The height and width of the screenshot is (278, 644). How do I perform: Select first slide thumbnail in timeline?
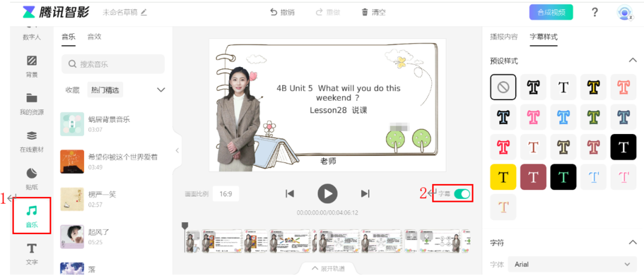pyautogui.click(x=193, y=241)
